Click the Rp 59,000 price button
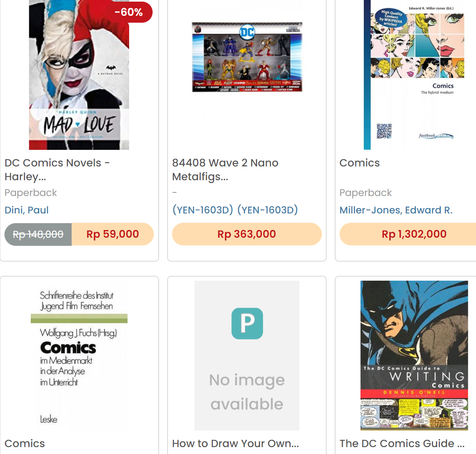Image resolution: width=476 pixels, height=454 pixels. coord(113,234)
